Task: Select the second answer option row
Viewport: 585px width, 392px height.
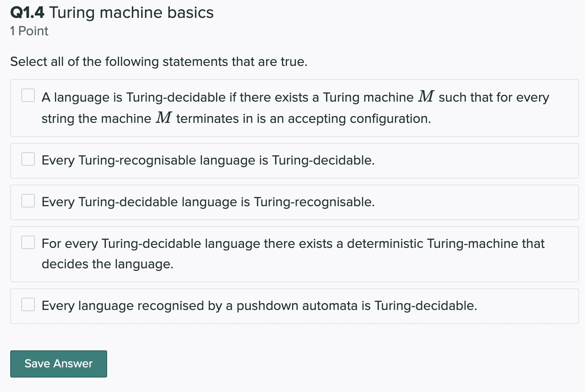Action: 293,160
